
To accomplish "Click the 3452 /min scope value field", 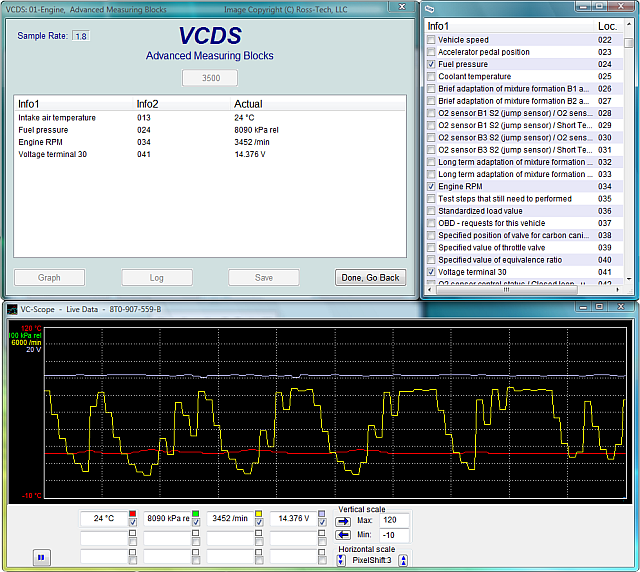I will (x=230, y=518).
